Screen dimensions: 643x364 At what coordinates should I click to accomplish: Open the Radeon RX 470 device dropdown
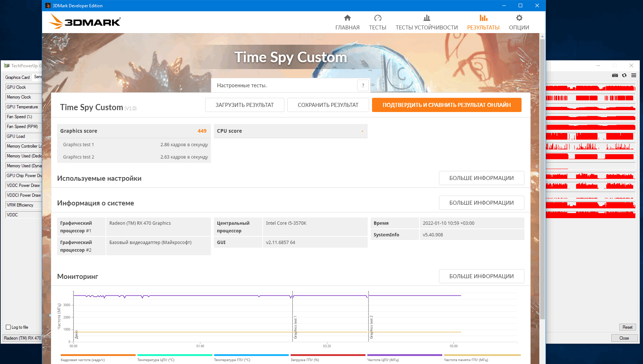coord(23,338)
